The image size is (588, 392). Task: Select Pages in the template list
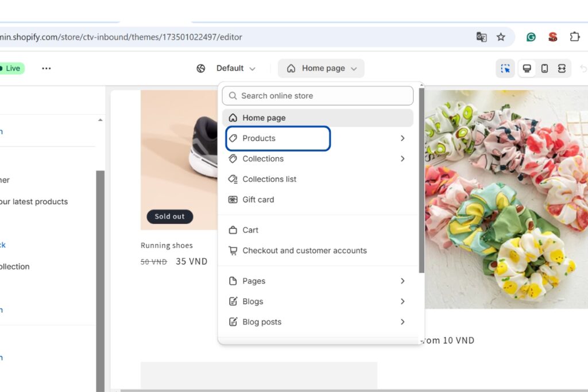(x=318, y=281)
